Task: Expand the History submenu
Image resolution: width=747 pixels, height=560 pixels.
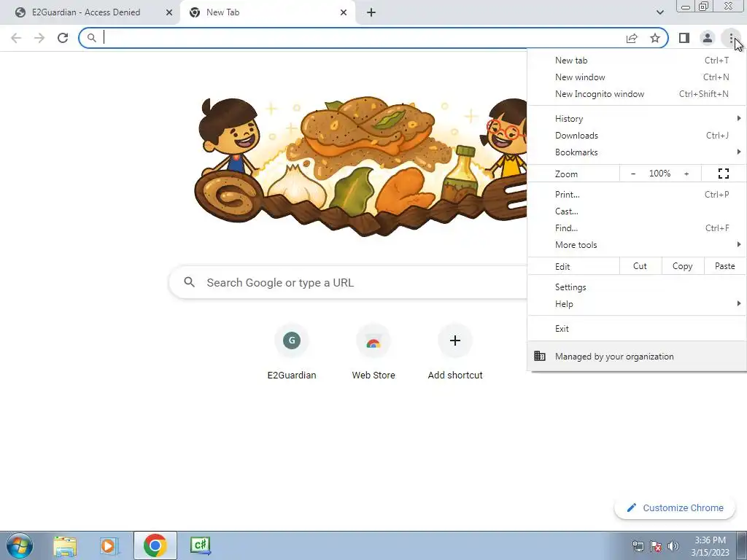Action: (x=636, y=119)
